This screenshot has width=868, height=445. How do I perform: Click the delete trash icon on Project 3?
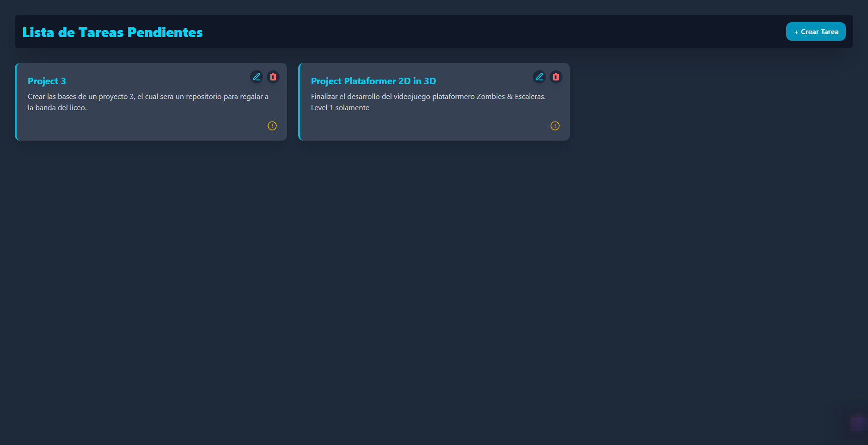(273, 77)
